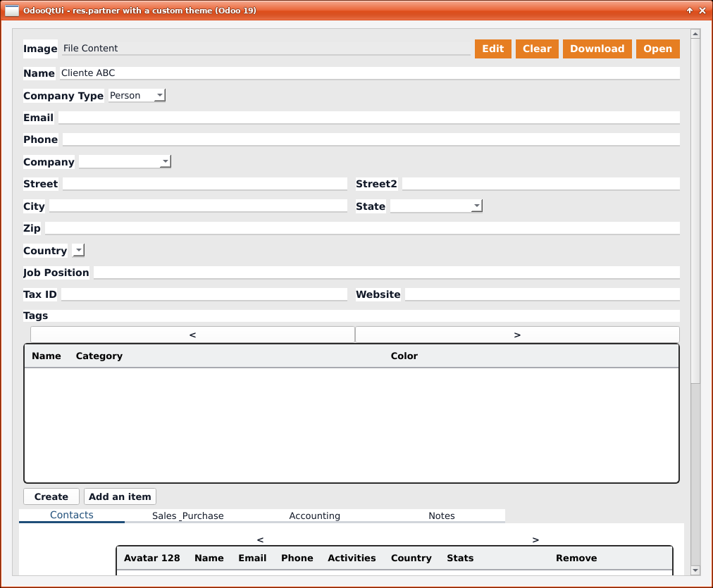The image size is (713, 588).
Task: Focus the Street input field
Action: click(x=204, y=184)
